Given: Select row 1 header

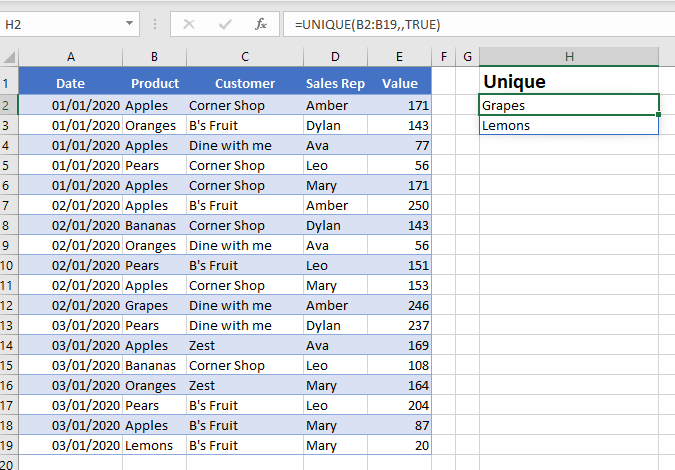Looking at the screenshot, I should tap(9, 83).
